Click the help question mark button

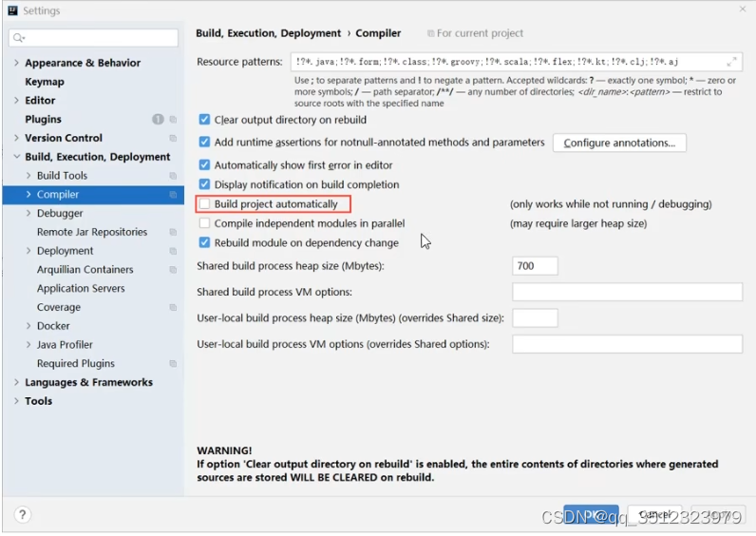coord(22,515)
